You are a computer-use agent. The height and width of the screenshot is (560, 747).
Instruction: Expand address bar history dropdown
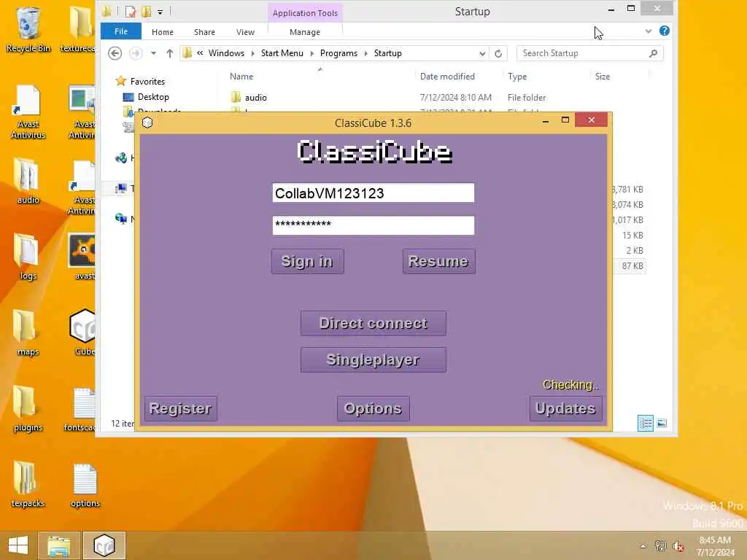click(482, 53)
